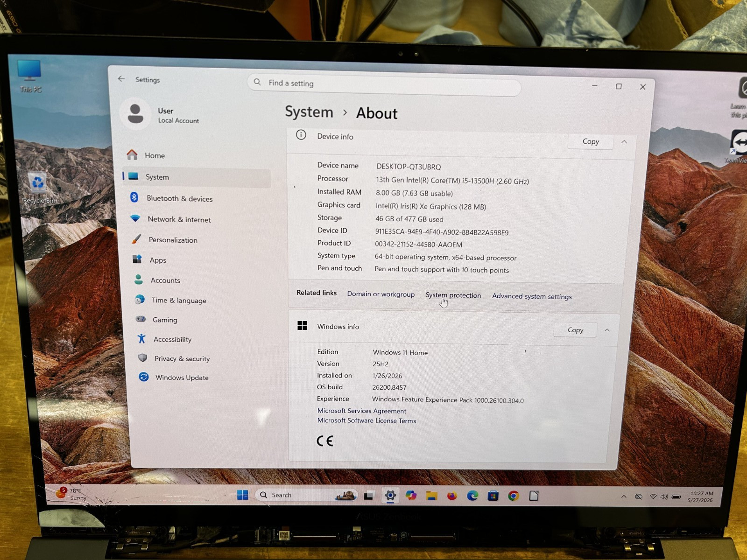
Task: Click the search magnifier icon in Settings
Action: (257, 82)
